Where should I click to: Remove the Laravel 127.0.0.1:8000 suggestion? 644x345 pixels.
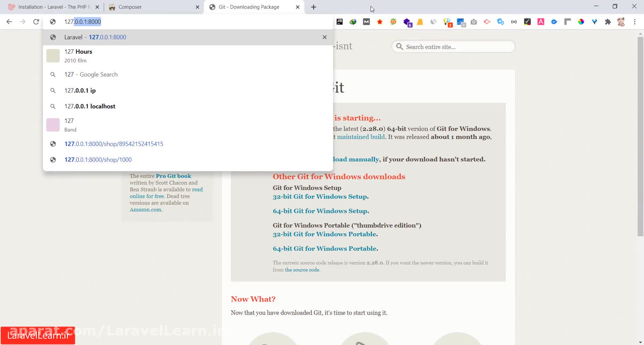point(324,37)
